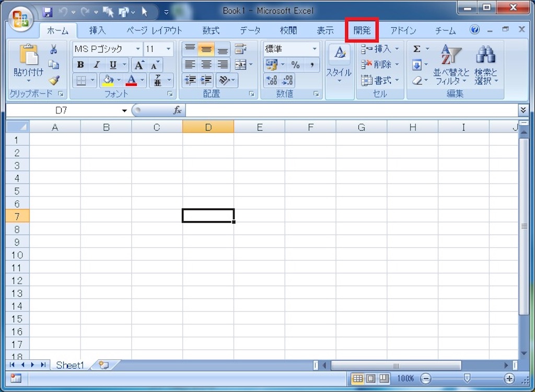The height and width of the screenshot is (392, 535).
Task: Align cell text to the left
Action: tap(190, 64)
